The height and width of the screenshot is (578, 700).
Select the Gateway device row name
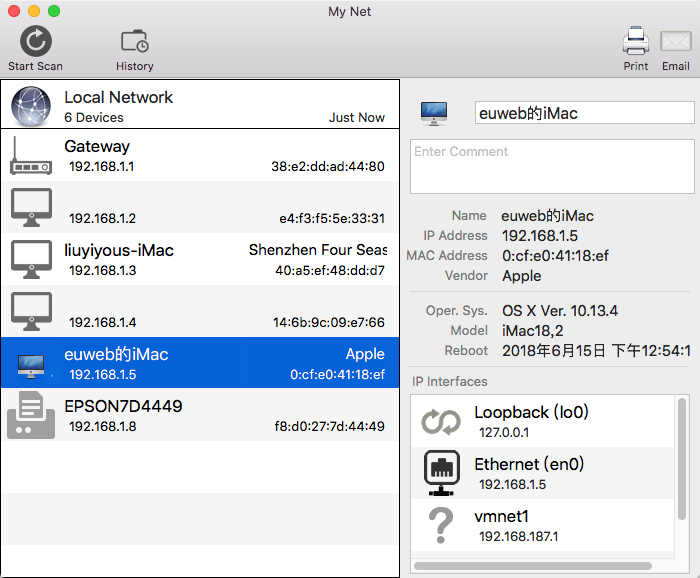coord(97,146)
